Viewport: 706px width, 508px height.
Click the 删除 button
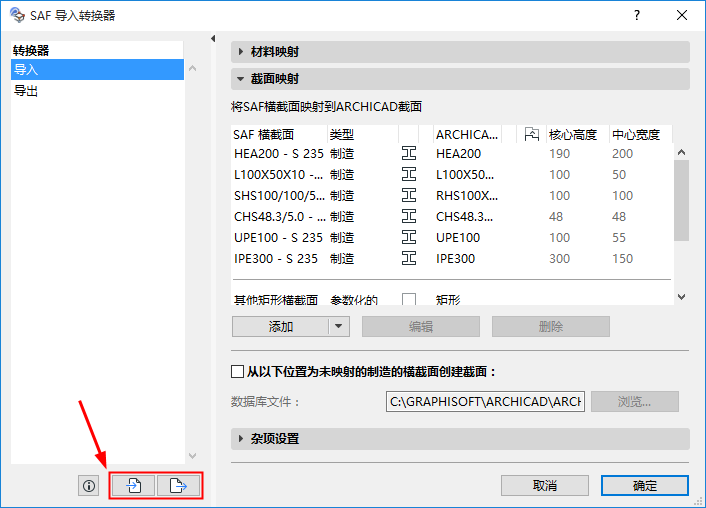tap(551, 327)
